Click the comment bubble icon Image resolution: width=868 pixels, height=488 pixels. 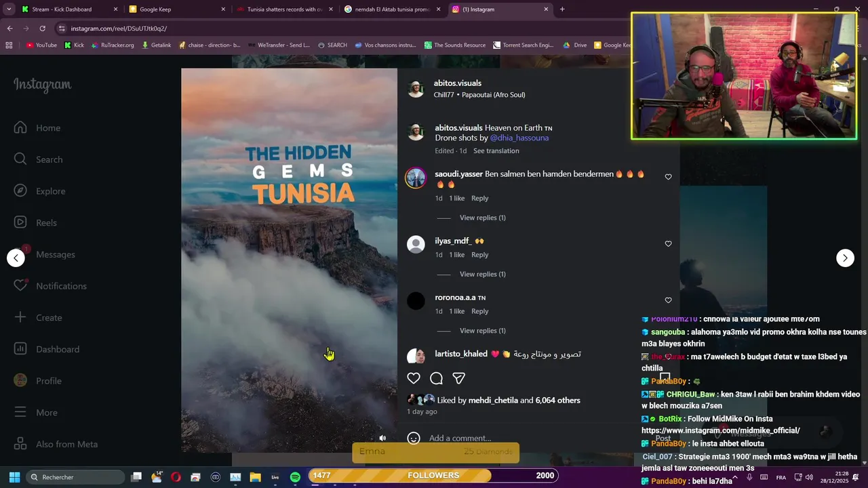pos(436,378)
